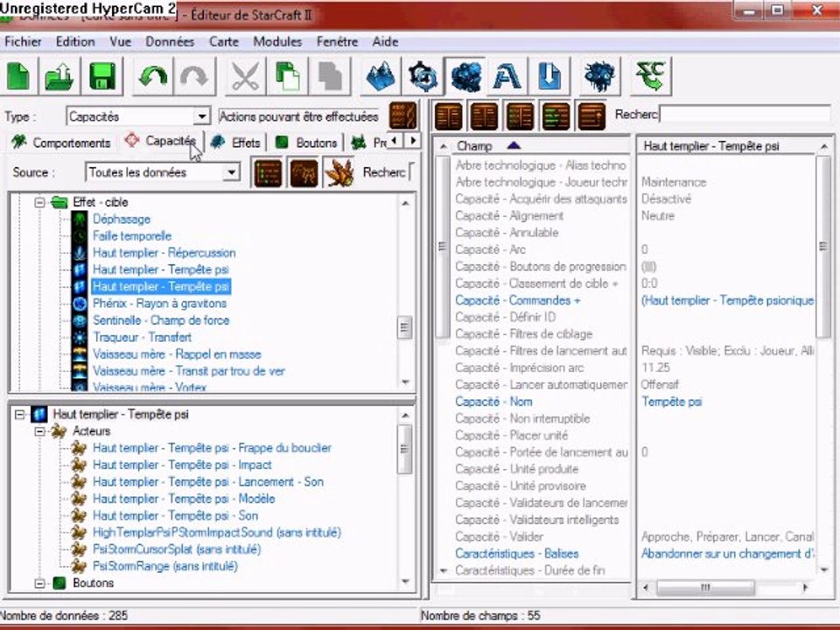The height and width of the screenshot is (630, 840).
Task: Open the Edition menu
Action: 75,42
